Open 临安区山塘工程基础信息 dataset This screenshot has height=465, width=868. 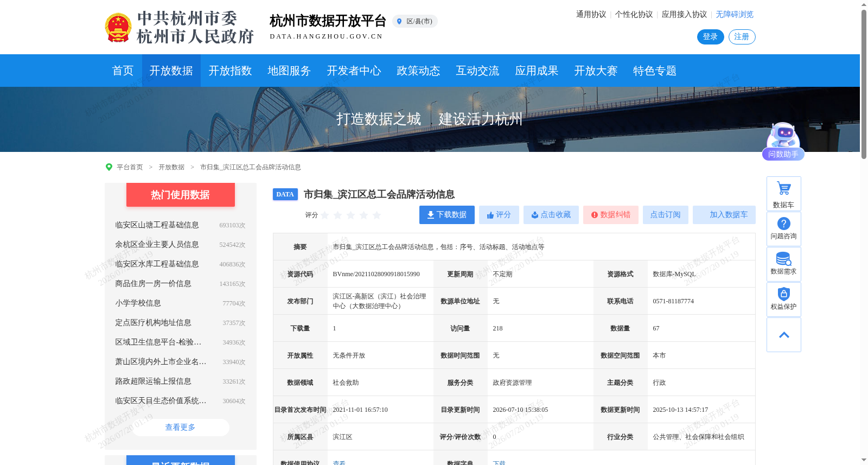click(x=157, y=225)
